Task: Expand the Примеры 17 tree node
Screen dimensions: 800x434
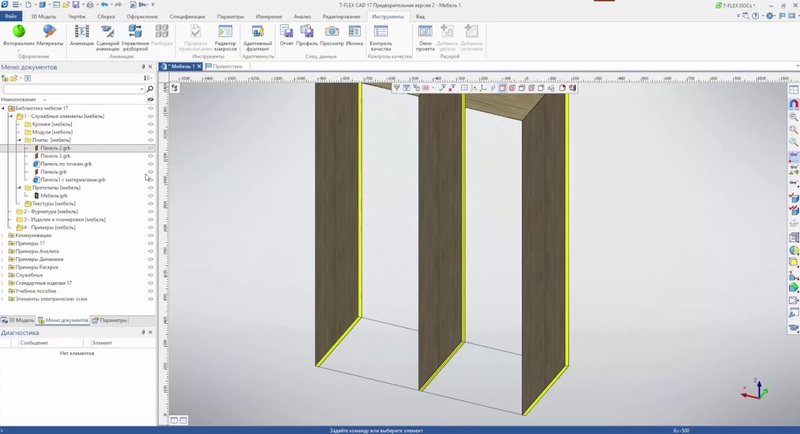Action: point(4,244)
